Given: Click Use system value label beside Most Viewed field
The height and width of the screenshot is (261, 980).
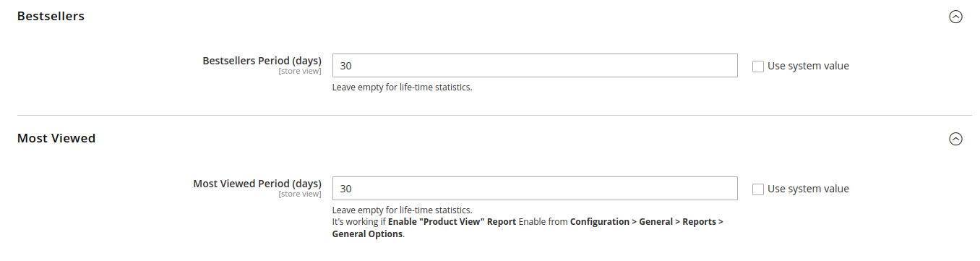Looking at the screenshot, I should click(808, 189).
